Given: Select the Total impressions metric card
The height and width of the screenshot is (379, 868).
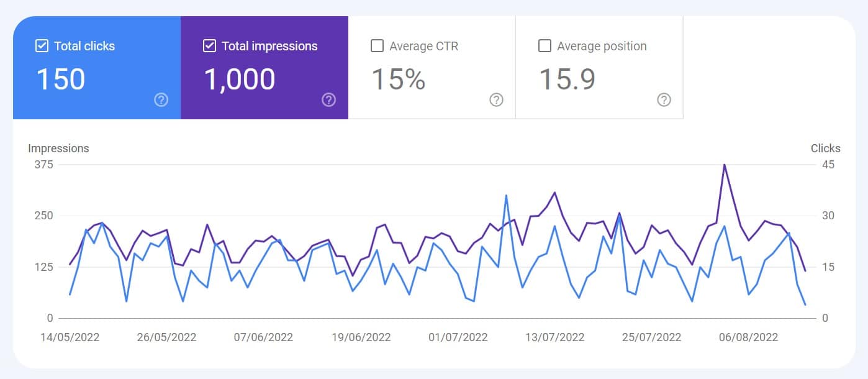Looking at the screenshot, I should coord(264,68).
